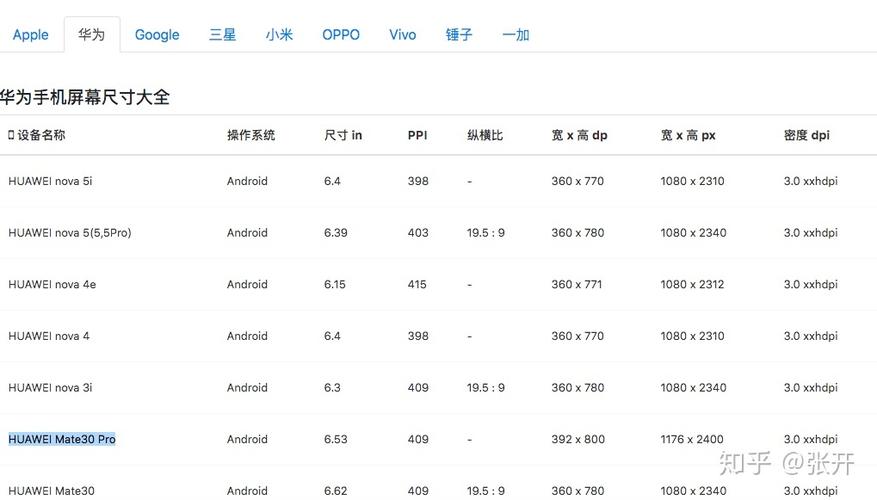
Task: Click the PPI column header
Action: coord(417,135)
